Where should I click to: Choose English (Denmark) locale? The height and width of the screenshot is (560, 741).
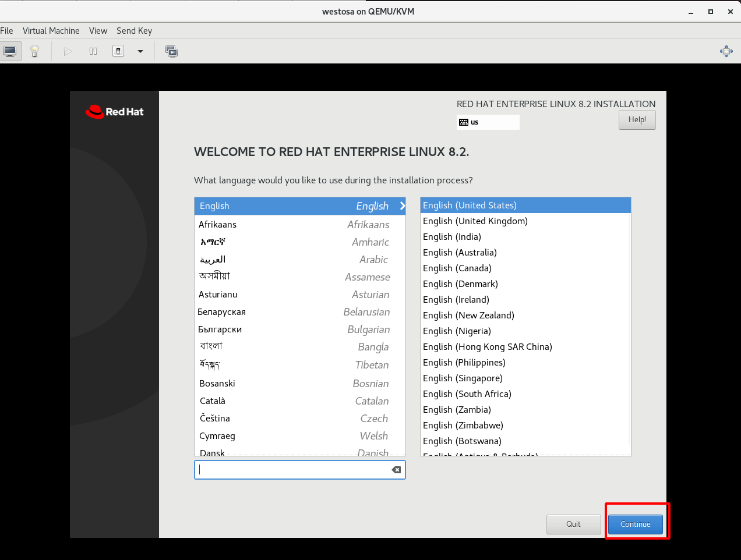[x=525, y=284]
